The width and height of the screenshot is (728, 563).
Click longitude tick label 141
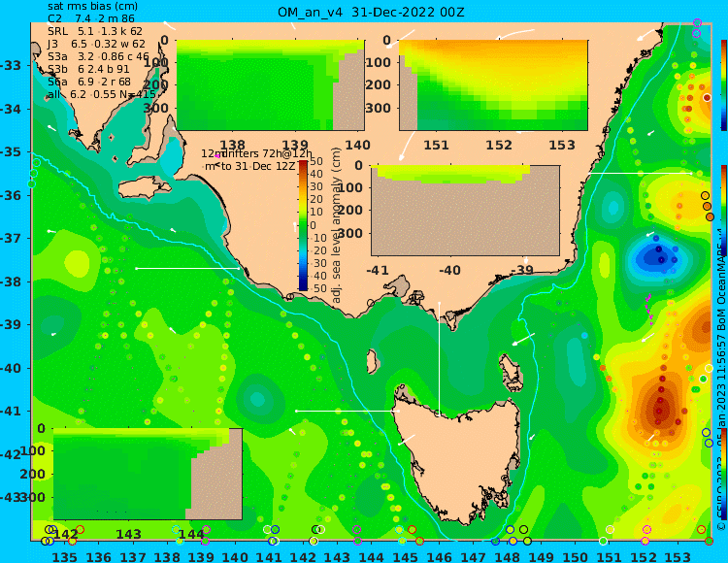point(269,556)
